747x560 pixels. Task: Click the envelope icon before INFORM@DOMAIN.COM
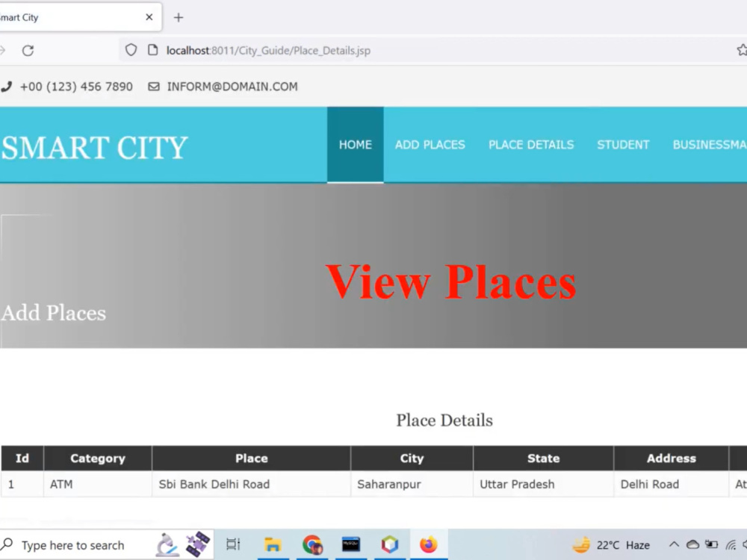pos(153,87)
